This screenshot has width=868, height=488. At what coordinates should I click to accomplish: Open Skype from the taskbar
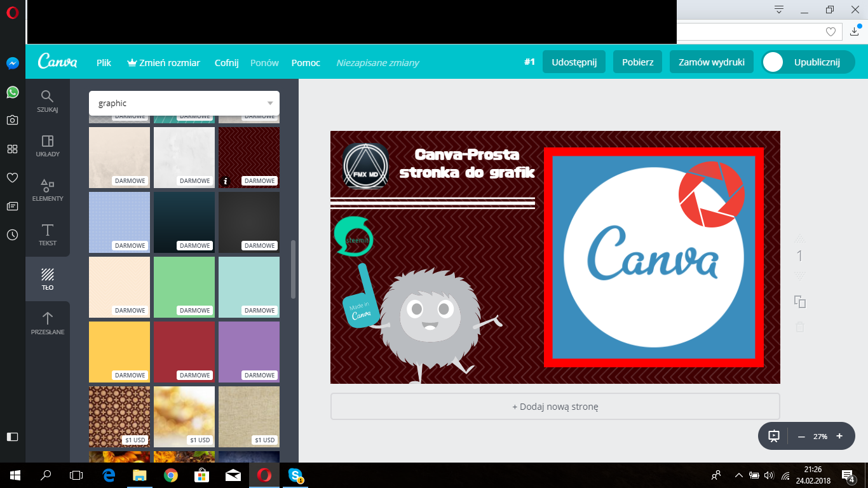pyautogui.click(x=295, y=475)
